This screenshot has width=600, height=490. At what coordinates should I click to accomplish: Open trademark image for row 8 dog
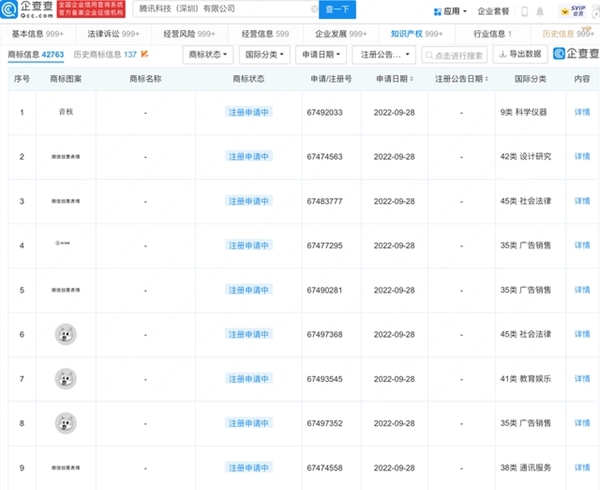pos(66,423)
